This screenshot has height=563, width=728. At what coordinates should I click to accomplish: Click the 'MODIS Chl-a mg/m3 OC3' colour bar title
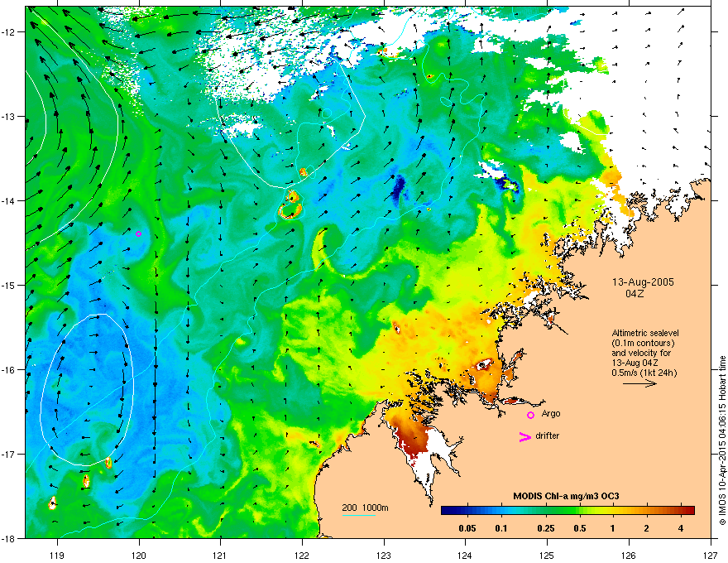566,496
